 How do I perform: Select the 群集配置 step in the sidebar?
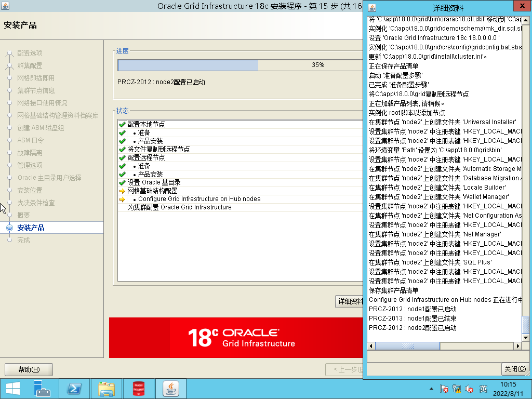[x=30, y=66]
